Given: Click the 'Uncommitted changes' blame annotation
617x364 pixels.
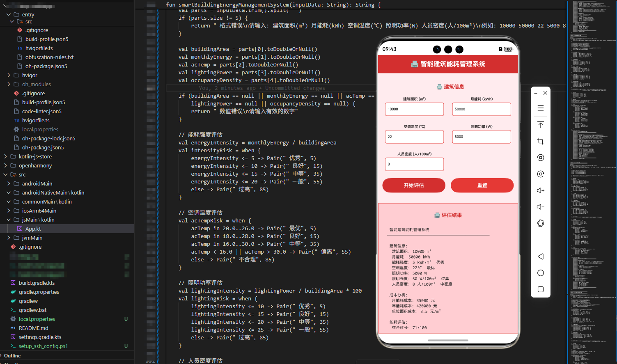Looking at the screenshot, I should 295,88.
